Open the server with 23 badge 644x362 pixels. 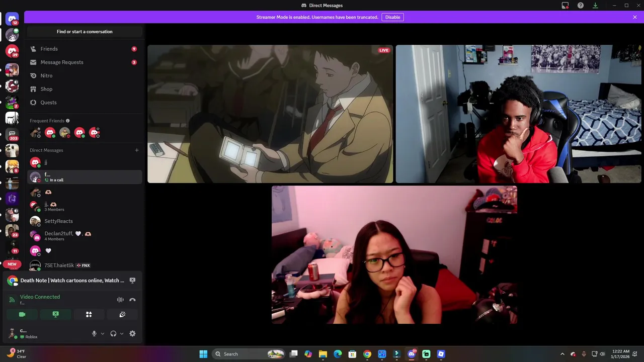[12, 231]
